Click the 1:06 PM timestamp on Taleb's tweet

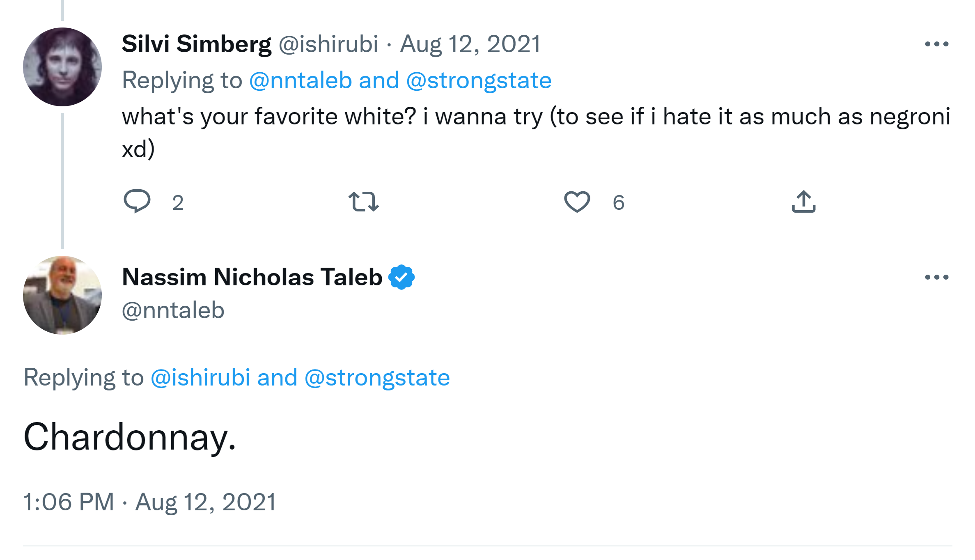pos(69,502)
